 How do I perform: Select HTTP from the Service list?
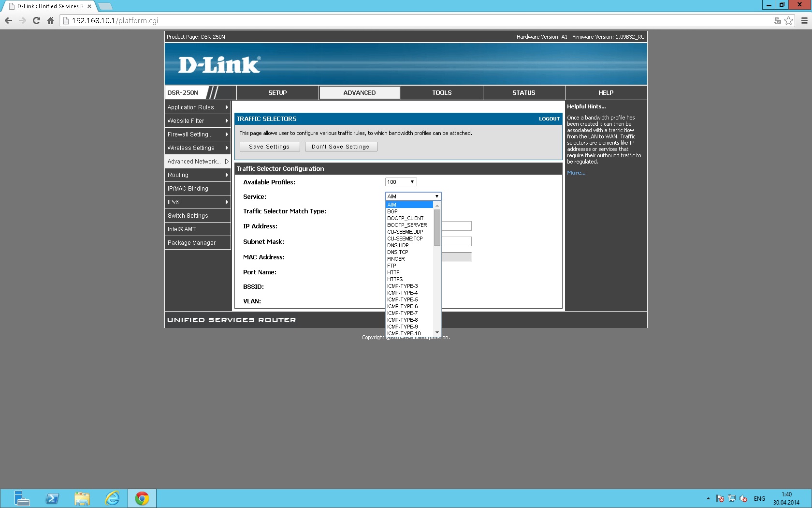tap(409, 272)
